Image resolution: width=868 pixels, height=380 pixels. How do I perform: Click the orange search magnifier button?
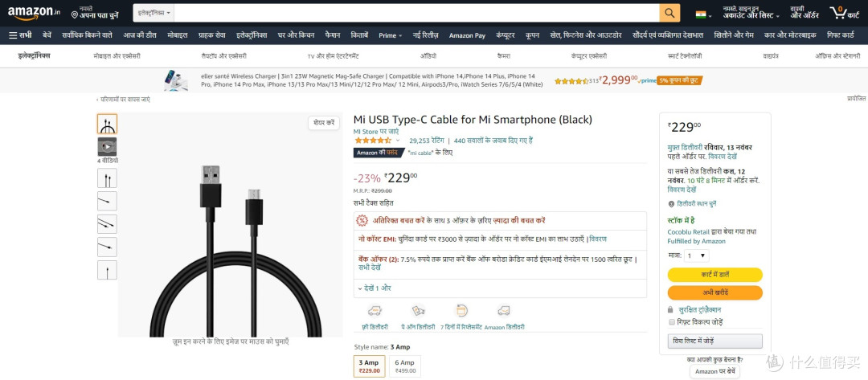669,13
